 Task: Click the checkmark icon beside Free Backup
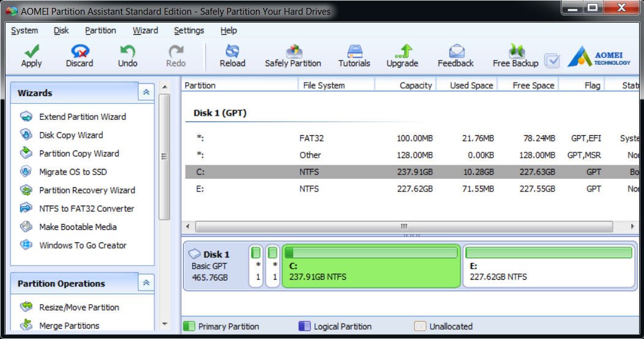(552, 61)
